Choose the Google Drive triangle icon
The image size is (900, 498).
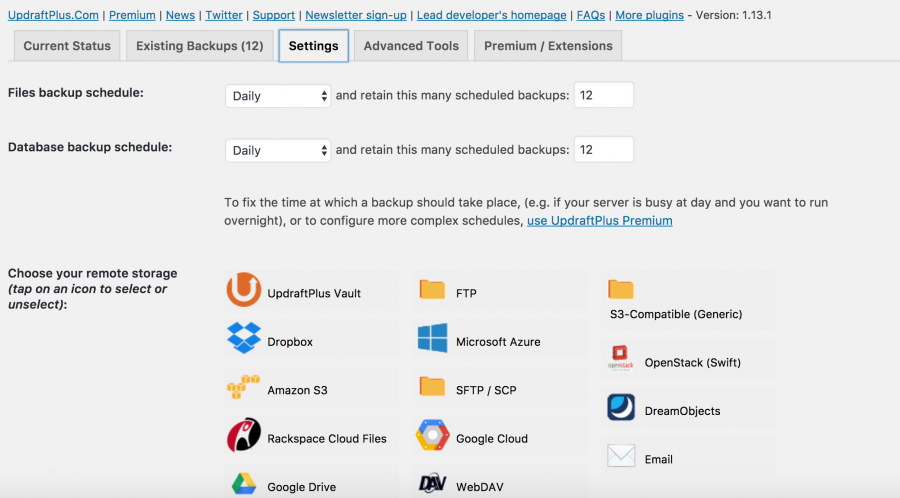pyautogui.click(x=243, y=484)
